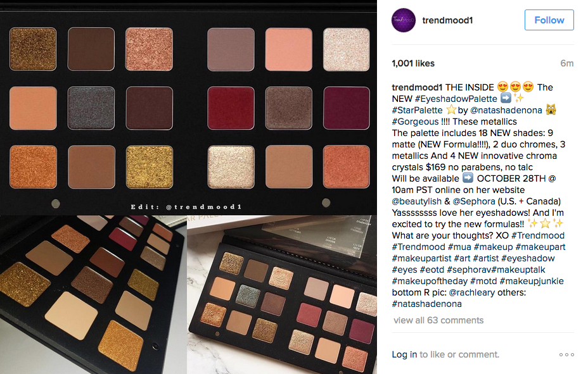Open the trendmood1 username in header
Screen dimensions: 588x374
pos(447,20)
